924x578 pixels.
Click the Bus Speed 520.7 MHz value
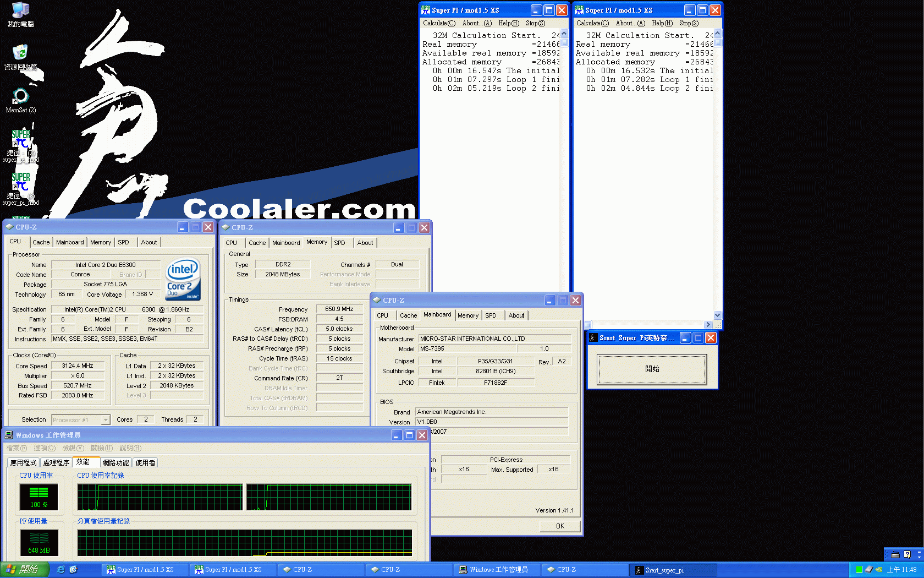tap(77, 386)
